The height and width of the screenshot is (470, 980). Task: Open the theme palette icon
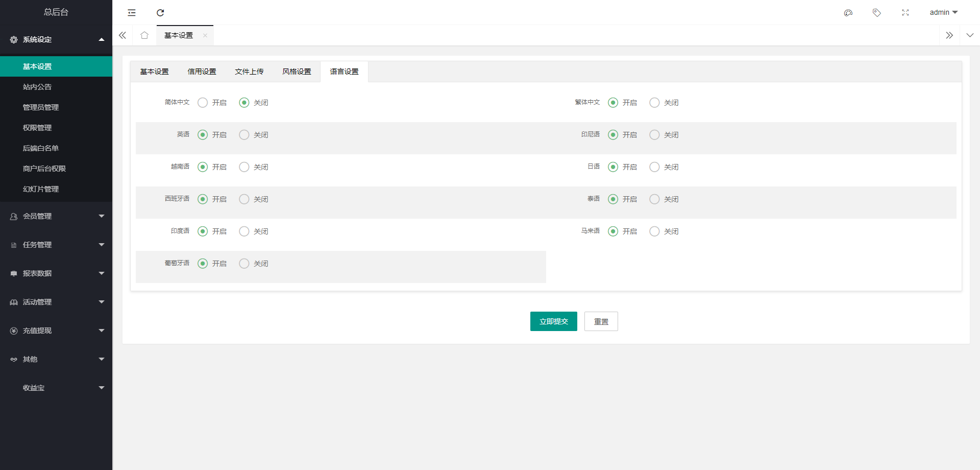(x=848, y=13)
